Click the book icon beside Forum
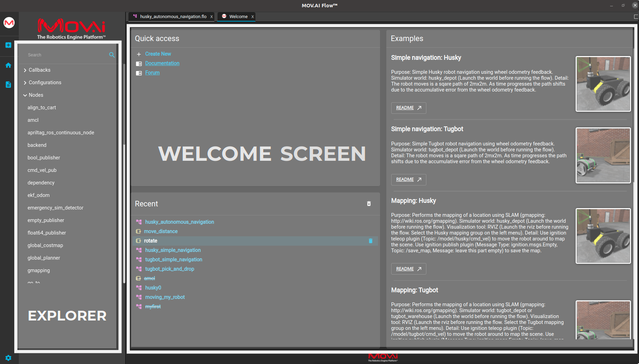 click(x=139, y=73)
